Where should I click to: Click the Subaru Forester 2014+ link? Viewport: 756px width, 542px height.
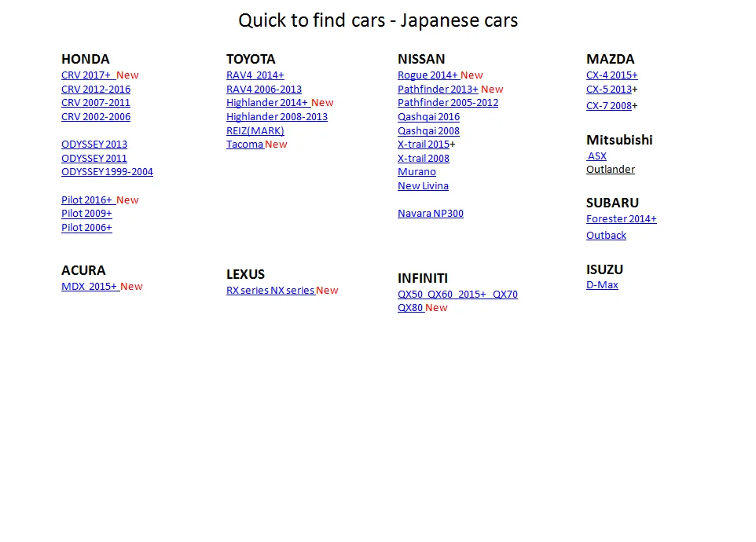click(621, 219)
